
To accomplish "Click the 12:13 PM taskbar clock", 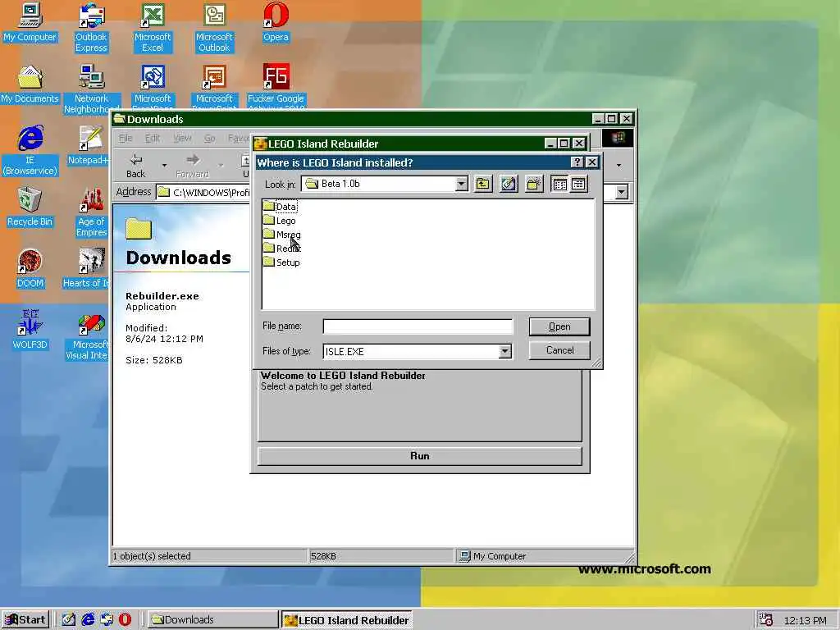I will pyautogui.click(x=806, y=620).
